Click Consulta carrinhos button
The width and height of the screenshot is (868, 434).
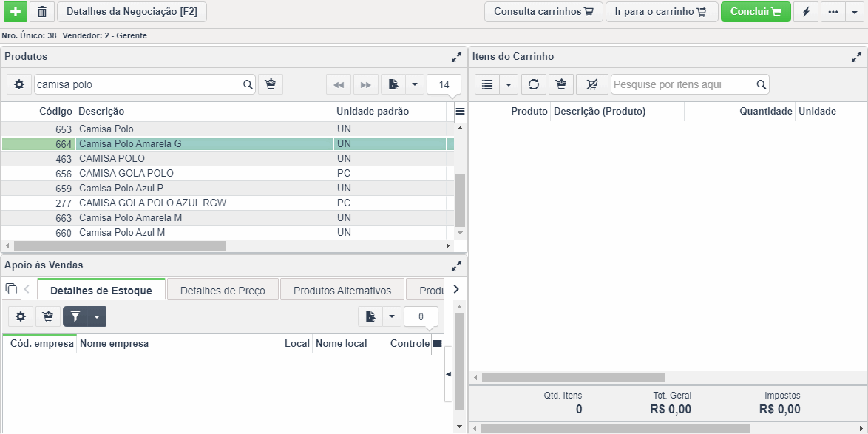(543, 12)
